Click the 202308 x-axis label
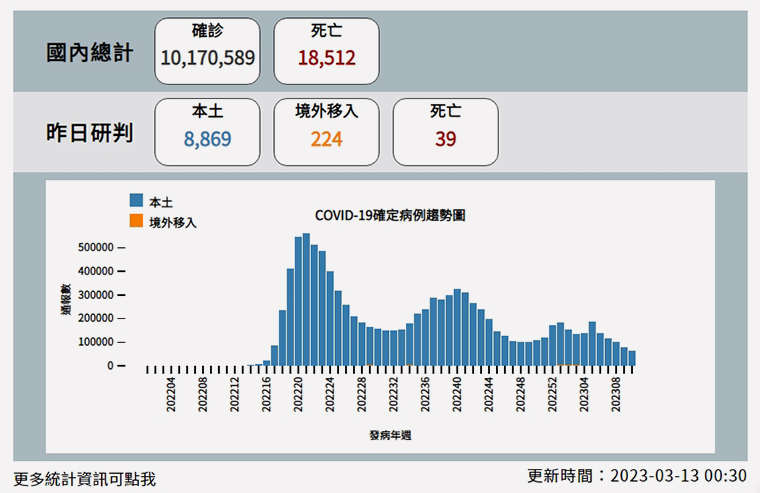This screenshot has height=493, width=760. (616, 395)
